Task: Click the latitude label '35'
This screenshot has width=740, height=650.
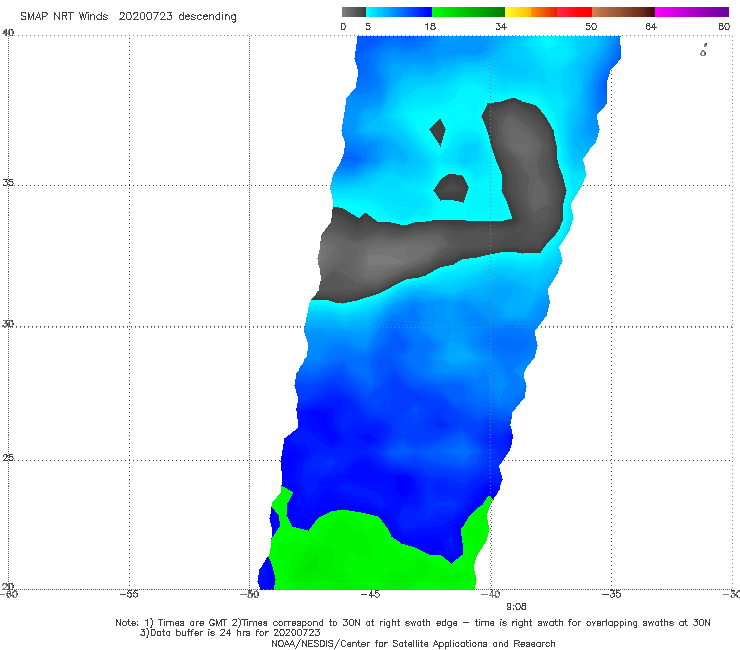Action: 8,182
